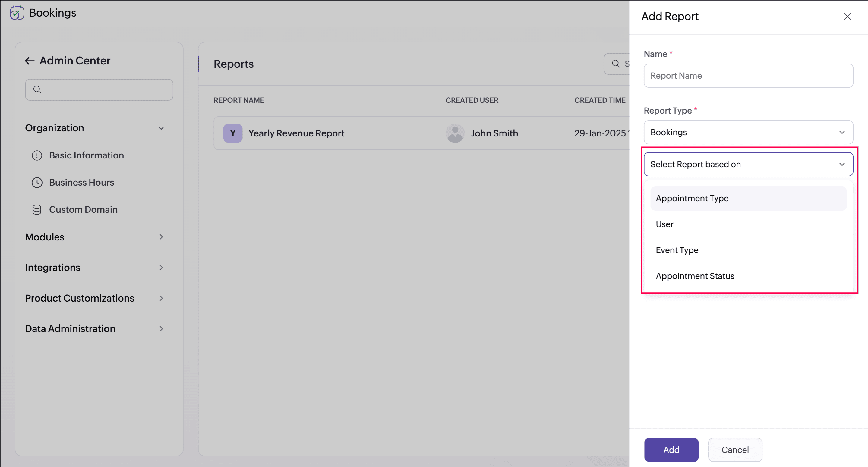Click the Basic Information info icon

click(x=37, y=155)
